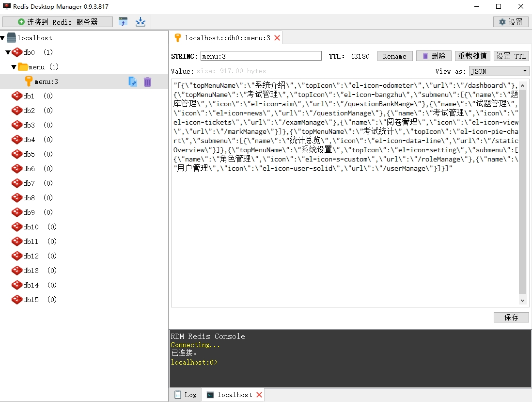Open database db1
Image resolution: width=532 pixels, height=402 pixels.
tap(29, 96)
